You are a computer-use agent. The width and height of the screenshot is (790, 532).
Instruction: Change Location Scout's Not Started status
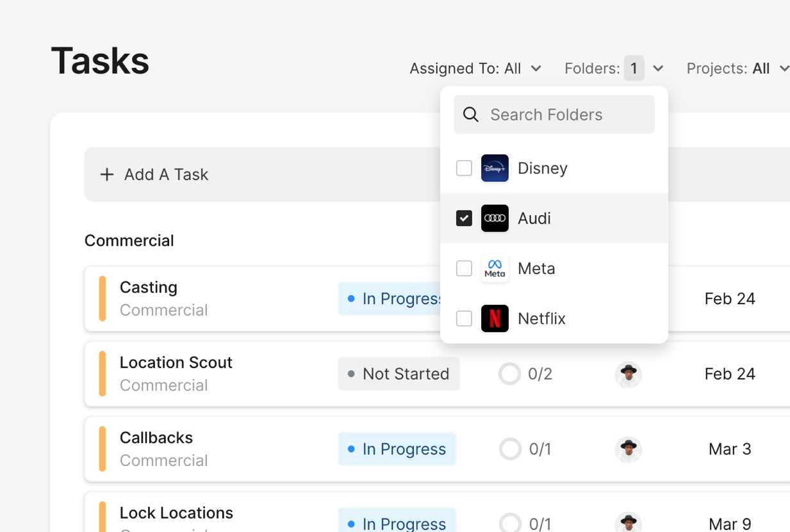pos(399,374)
